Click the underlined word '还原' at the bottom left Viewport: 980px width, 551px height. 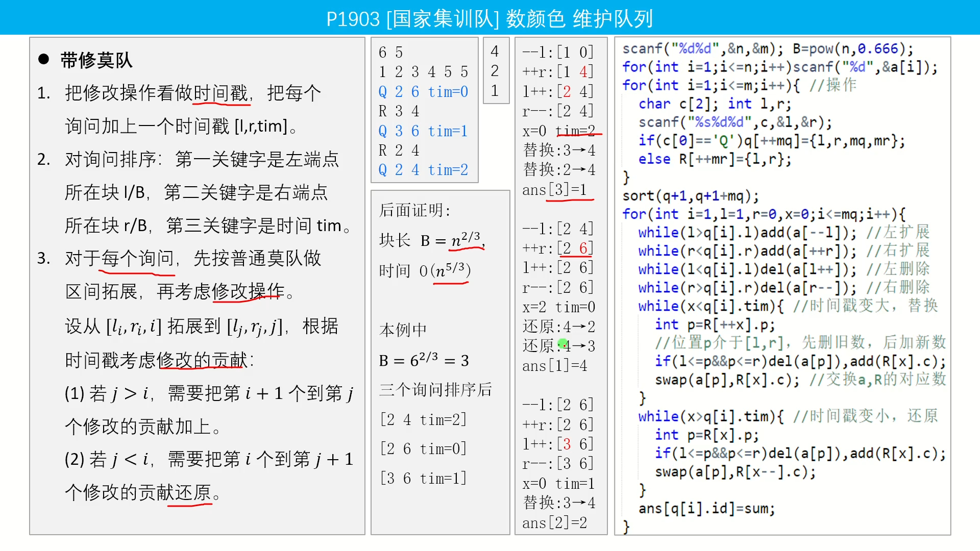point(193,492)
